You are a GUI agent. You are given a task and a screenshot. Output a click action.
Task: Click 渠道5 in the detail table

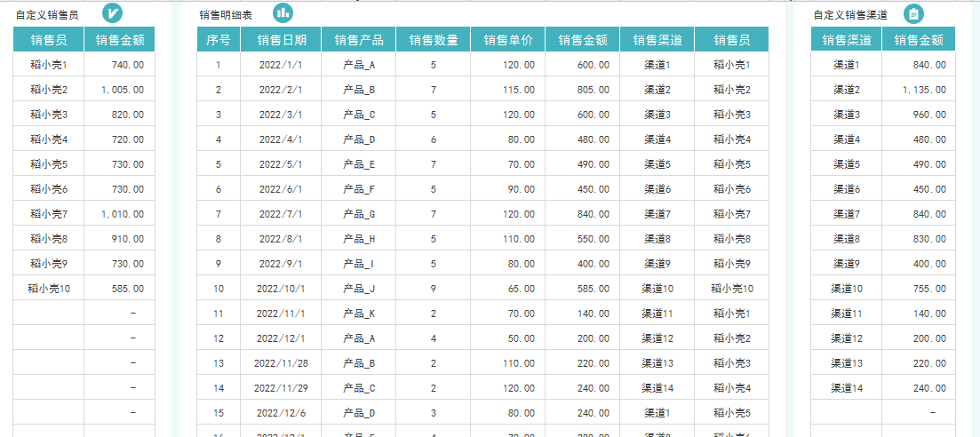pyautogui.click(x=657, y=163)
